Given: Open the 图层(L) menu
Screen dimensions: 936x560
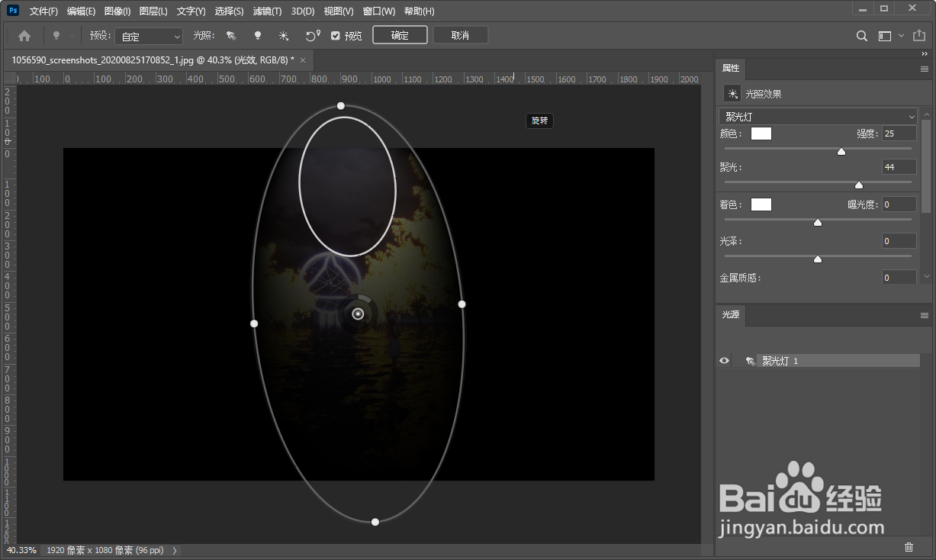Looking at the screenshot, I should (x=153, y=11).
